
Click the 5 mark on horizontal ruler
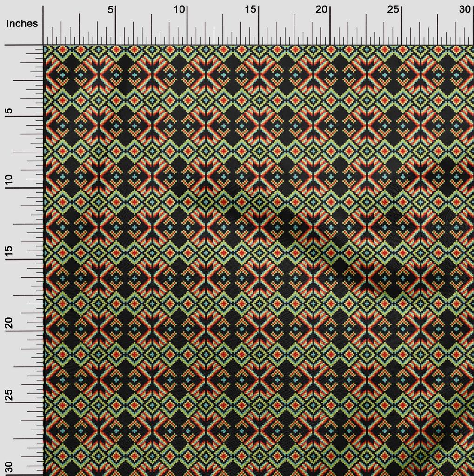click(110, 10)
